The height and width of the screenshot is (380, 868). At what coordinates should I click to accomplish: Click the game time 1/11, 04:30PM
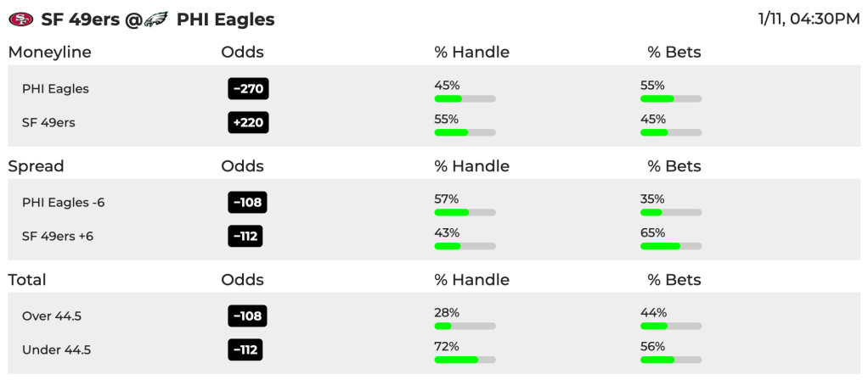(809, 20)
